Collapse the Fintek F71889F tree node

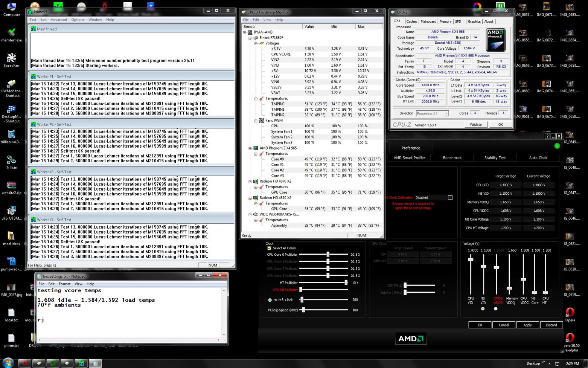coord(250,38)
